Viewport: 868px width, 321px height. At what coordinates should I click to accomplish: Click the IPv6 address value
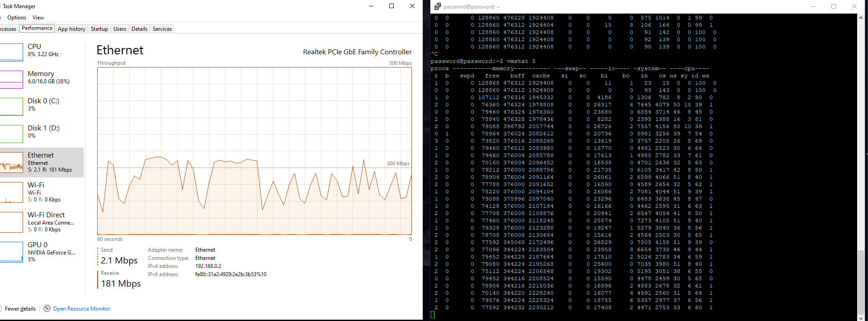(x=231, y=274)
